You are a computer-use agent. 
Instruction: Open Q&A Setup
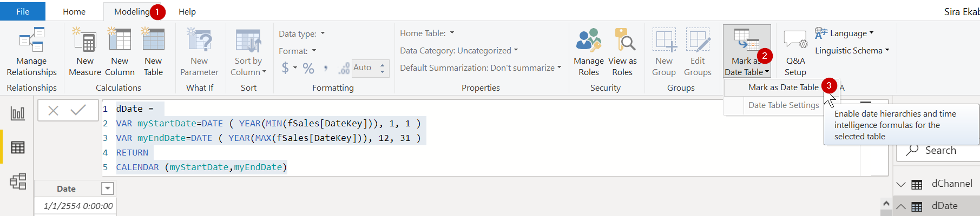click(795, 52)
